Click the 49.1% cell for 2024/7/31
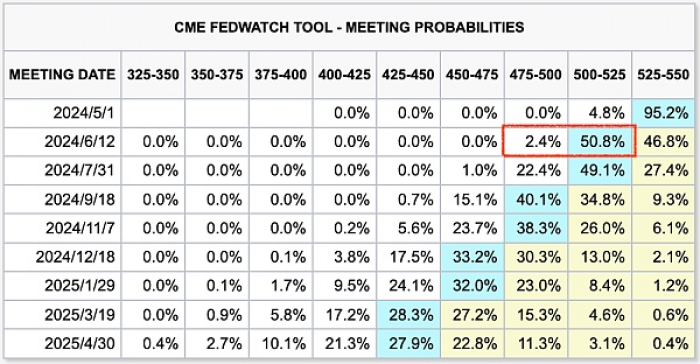The width and height of the screenshot is (700, 364). (x=600, y=170)
